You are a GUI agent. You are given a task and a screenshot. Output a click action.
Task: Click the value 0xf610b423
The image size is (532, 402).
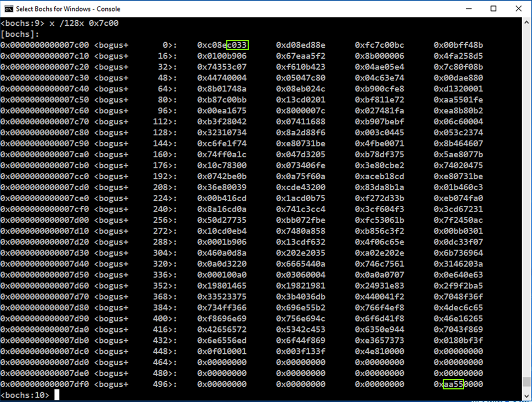click(301, 67)
